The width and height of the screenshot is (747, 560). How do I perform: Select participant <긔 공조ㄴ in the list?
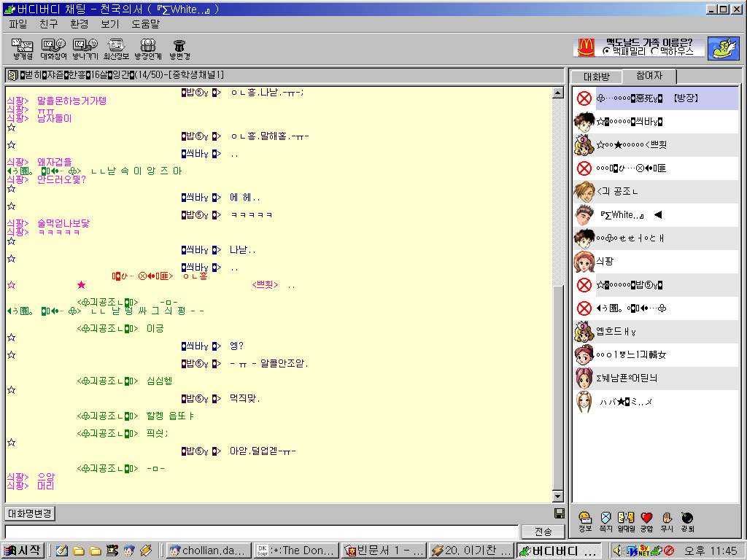656,192
